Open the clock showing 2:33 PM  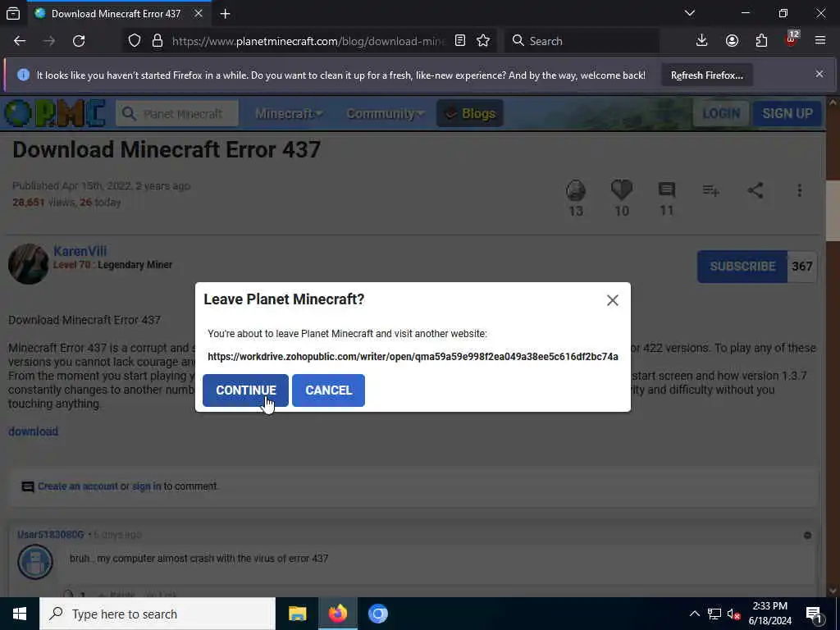click(769, 614)
